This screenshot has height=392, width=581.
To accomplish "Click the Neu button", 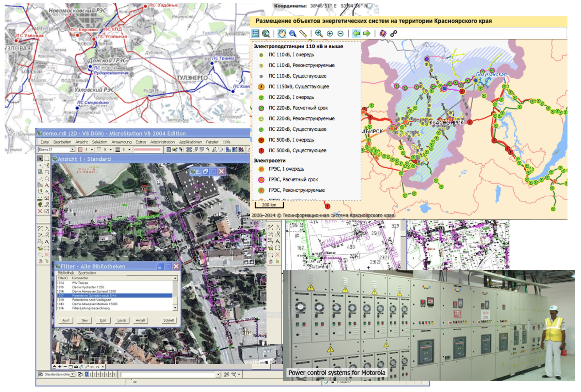I will [x=84, y=320].
